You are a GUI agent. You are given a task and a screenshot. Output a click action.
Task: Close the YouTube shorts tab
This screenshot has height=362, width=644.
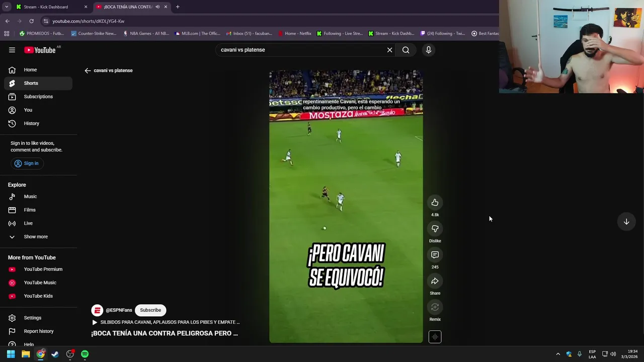166,7
